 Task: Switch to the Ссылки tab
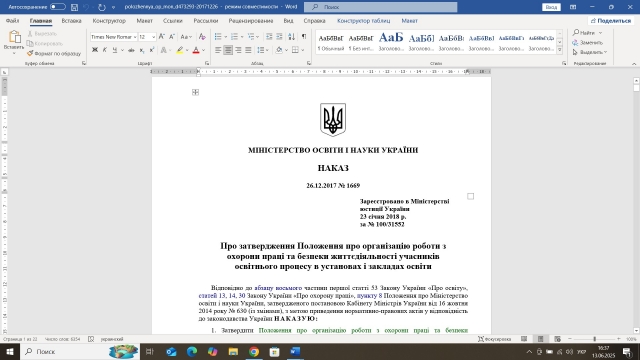tap(173, 21)
